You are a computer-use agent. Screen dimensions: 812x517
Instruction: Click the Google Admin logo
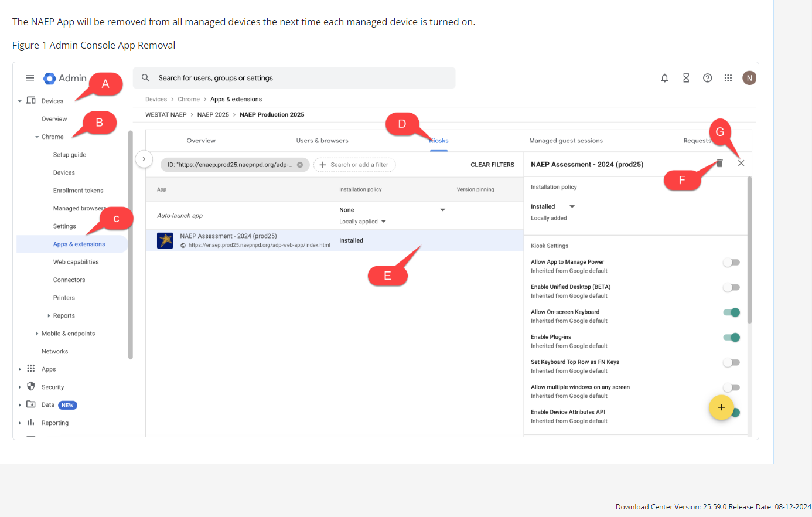tap(65, 78)
